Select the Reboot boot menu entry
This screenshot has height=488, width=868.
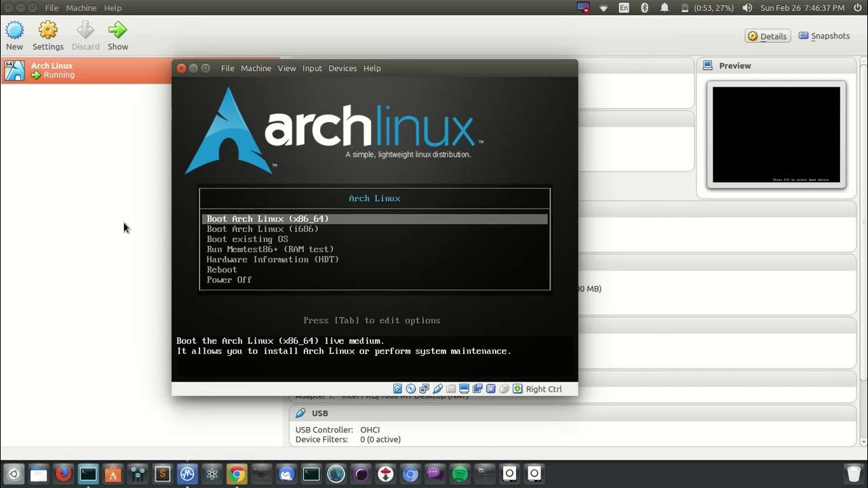tap(222, 270)
